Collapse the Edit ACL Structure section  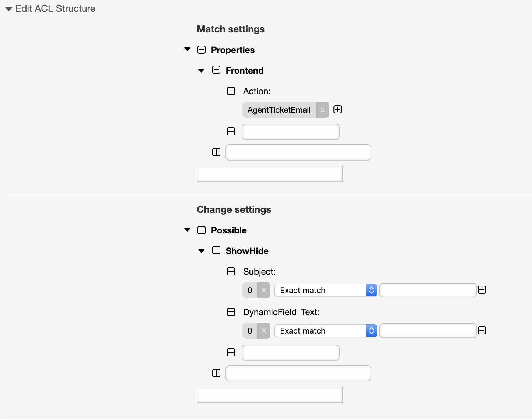(9, 9)
